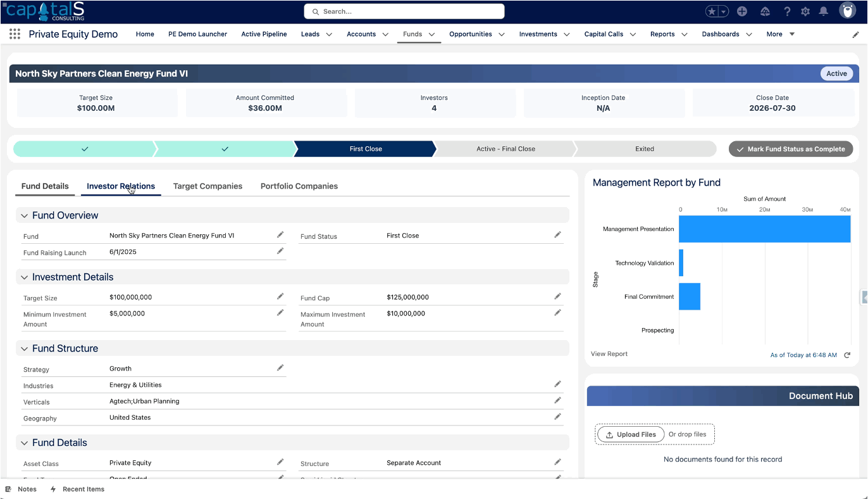The width and height of the screenshot is (868, 499).
Task: Edit the Fund Cap pencil icon
Action: [557, 296]
